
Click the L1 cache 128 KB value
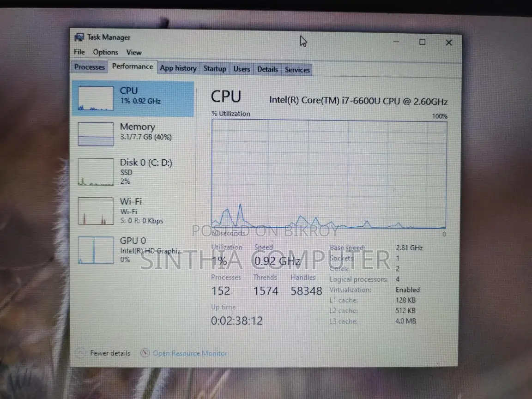405,300
